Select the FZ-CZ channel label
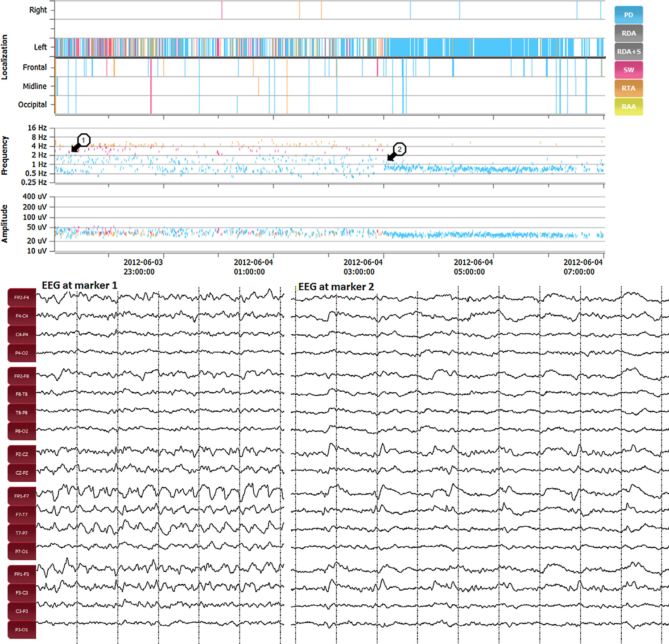The image size is (669, 644). pos(22,455)
